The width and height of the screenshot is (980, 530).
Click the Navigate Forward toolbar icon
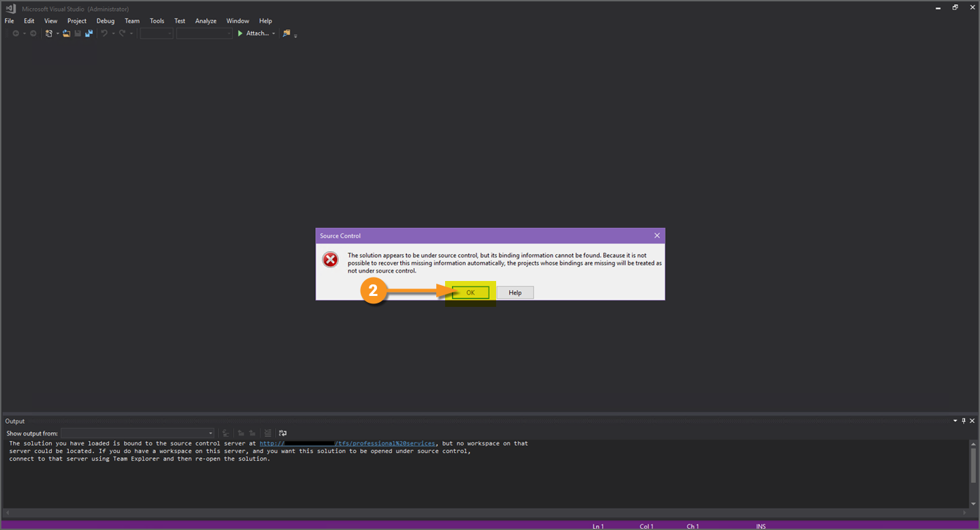coord(33,33)
